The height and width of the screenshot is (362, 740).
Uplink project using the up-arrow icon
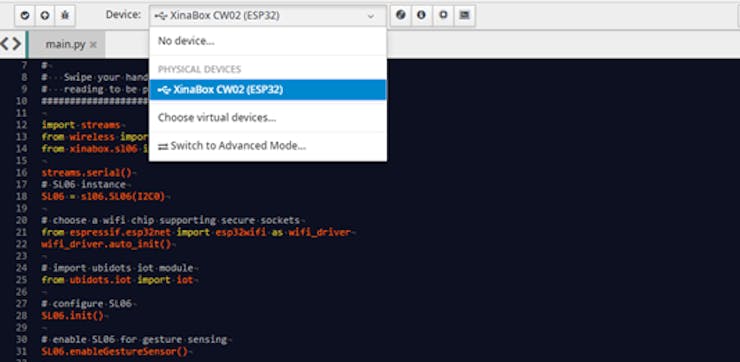point(45,15)
